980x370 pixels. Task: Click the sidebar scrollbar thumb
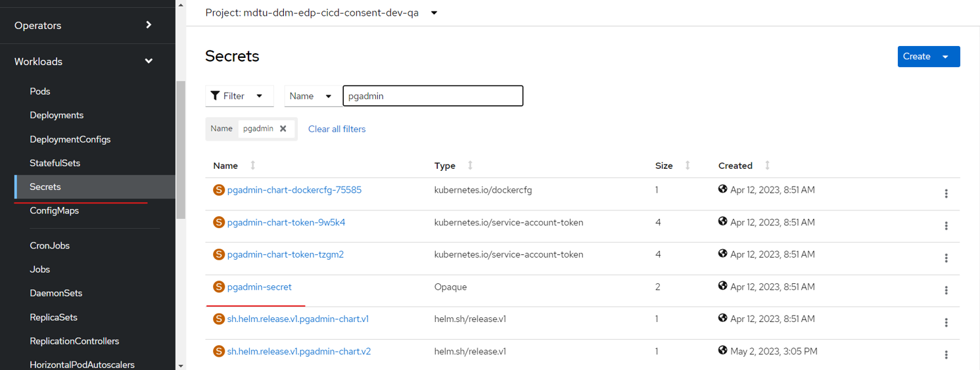tap(181, 150)
